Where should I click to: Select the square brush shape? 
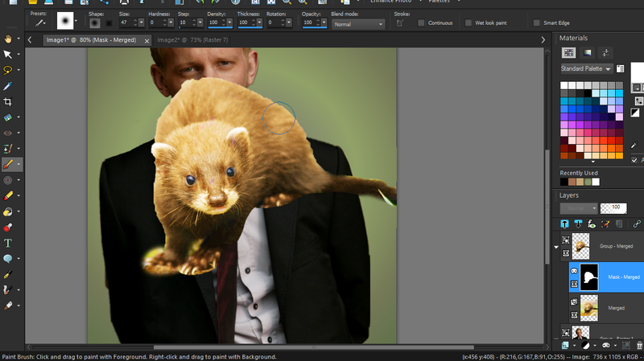click(109, 23)
